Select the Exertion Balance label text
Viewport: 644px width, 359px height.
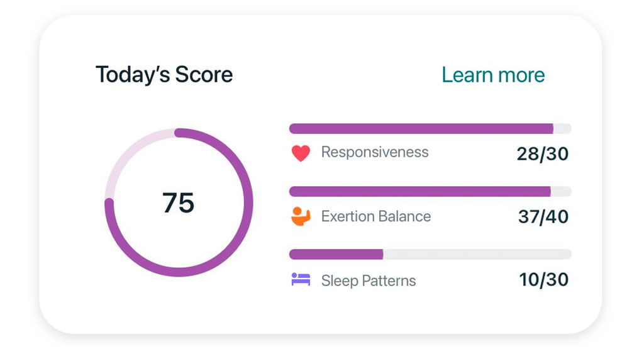pyautogui.click(x=376, y=216)
